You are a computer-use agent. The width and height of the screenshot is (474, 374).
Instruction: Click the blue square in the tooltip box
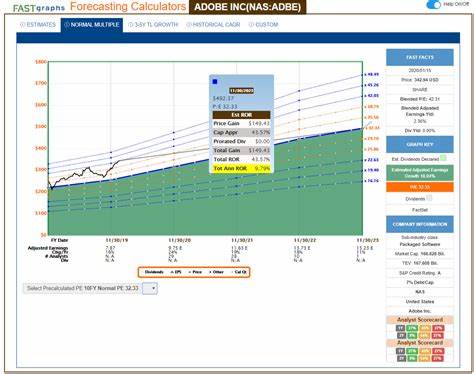(x=215, y=82)
